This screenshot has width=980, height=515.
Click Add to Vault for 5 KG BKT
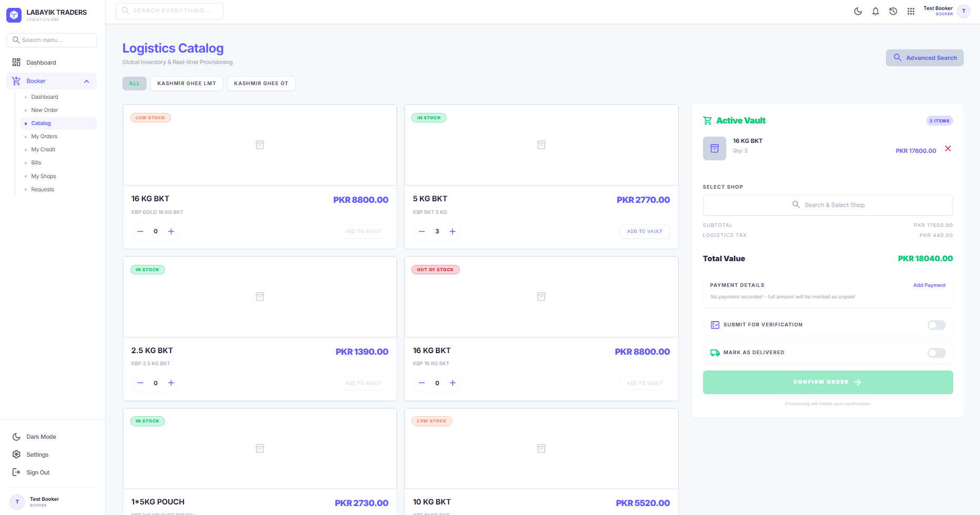tap(645, 231)
